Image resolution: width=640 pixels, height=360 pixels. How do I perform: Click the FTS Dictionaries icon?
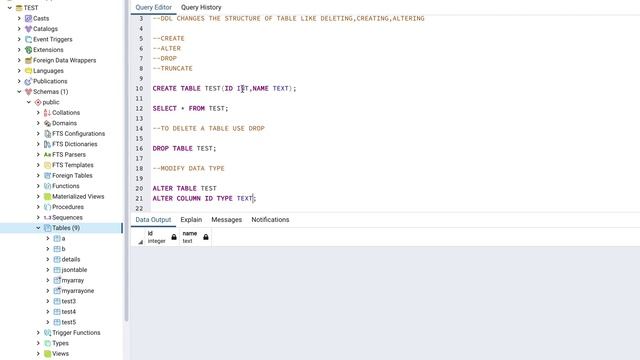coord(47,144)
